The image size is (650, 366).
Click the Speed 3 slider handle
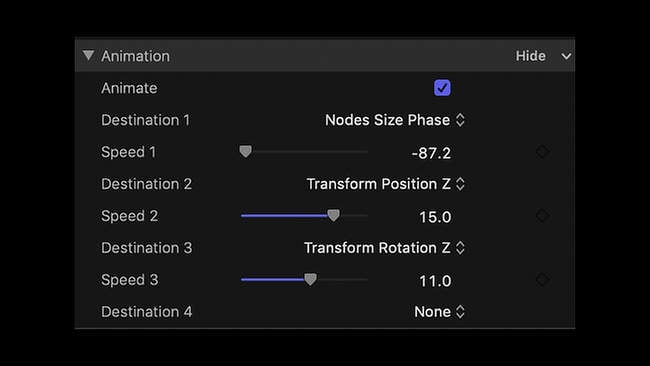[310, 279]
